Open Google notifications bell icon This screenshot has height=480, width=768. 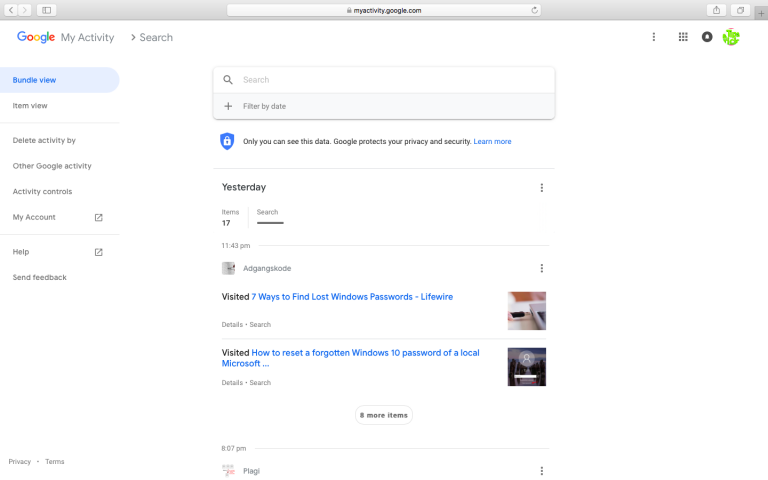click(x=707, y=37)
